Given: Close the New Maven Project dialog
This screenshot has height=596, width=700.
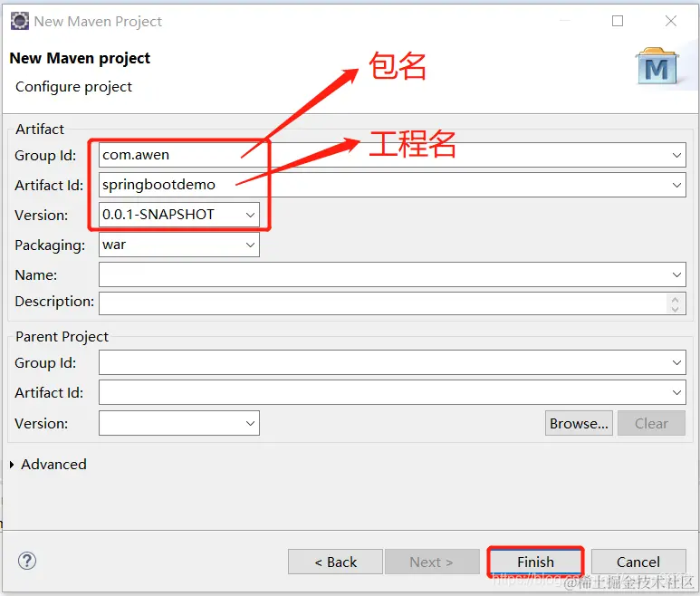Looking at the screenshot, I should (670, 21).
